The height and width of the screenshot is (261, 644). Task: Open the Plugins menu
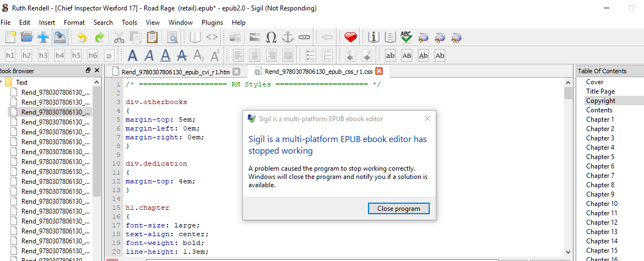[212, 23]
